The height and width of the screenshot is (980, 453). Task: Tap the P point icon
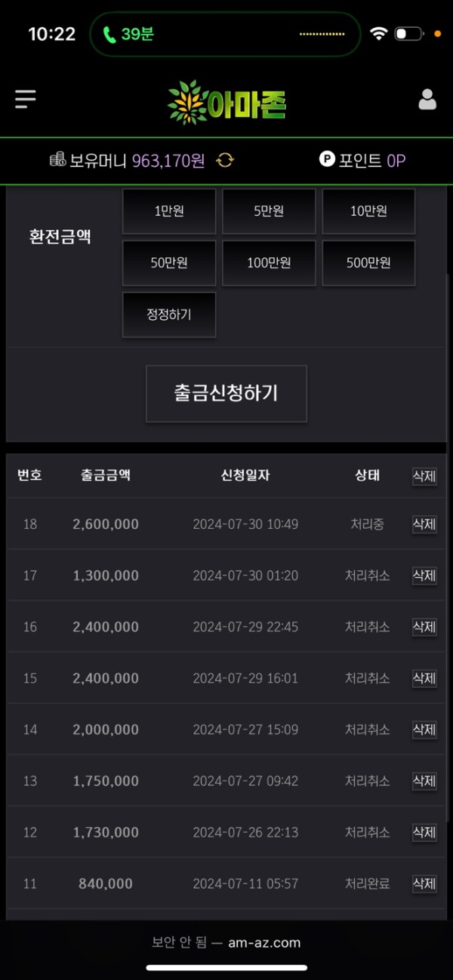coord(327,160)
